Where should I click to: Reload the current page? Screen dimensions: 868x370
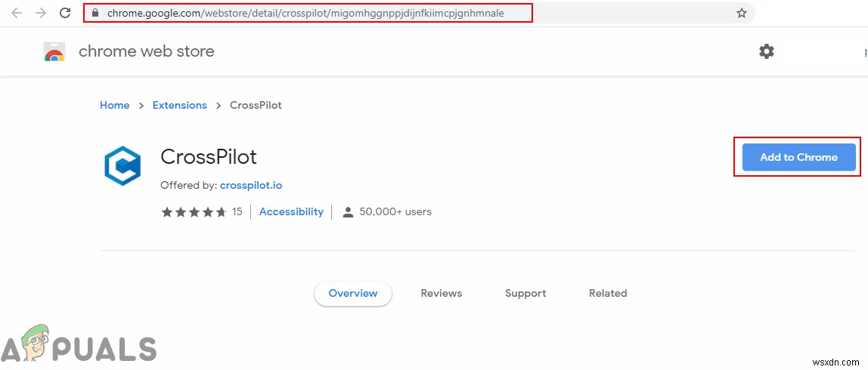click(65, 13)
